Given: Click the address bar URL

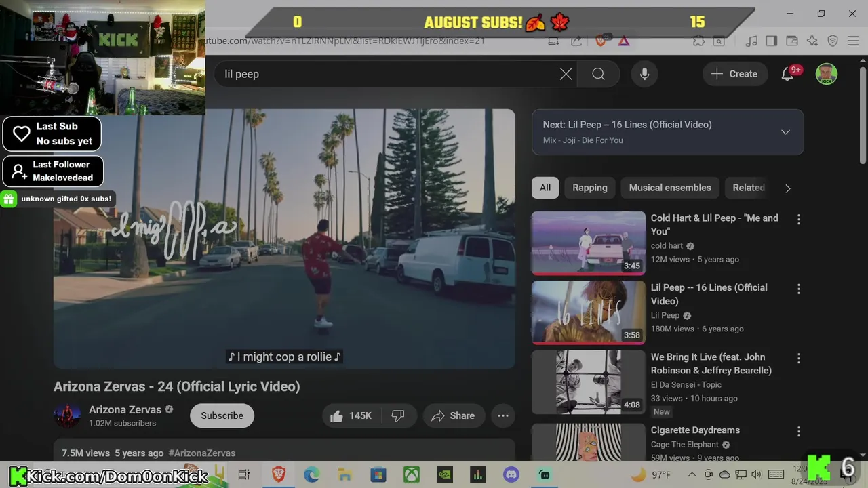Looking at the screenshot, I should (x=344, y=41).
